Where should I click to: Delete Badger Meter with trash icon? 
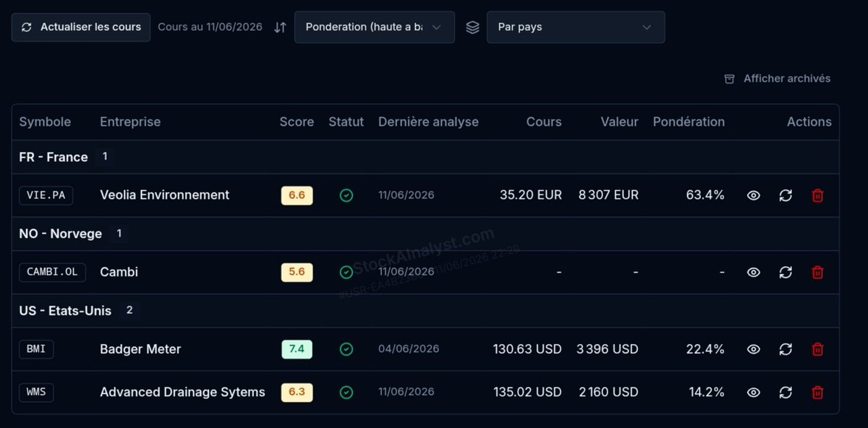(x=817, y=349)
